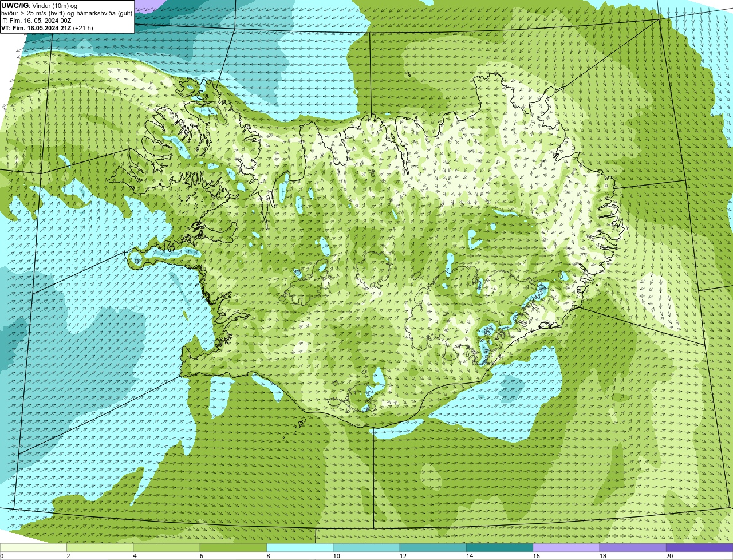
Task: Select the 'hviður > 25 m/s (hvítt)' description line
Action: tap(66, 13)
